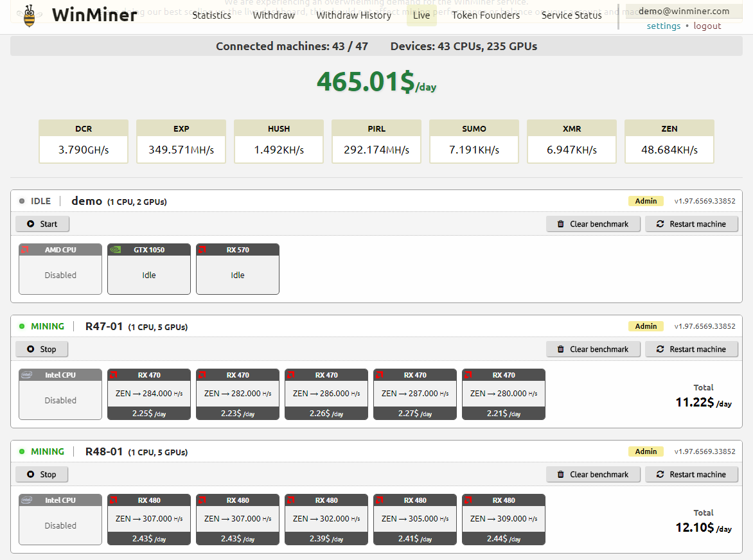Select the PIRL hashrate card

(376, 141)
